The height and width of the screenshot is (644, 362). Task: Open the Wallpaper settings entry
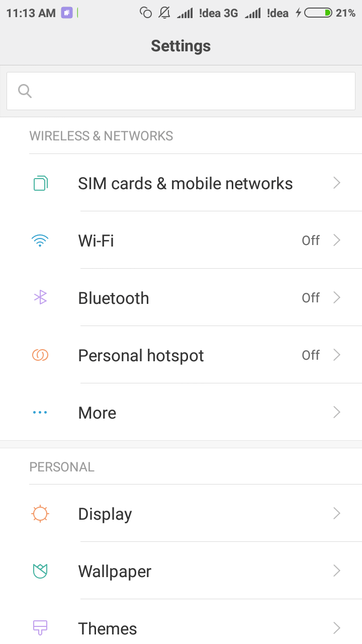click(x=115, y=572)
